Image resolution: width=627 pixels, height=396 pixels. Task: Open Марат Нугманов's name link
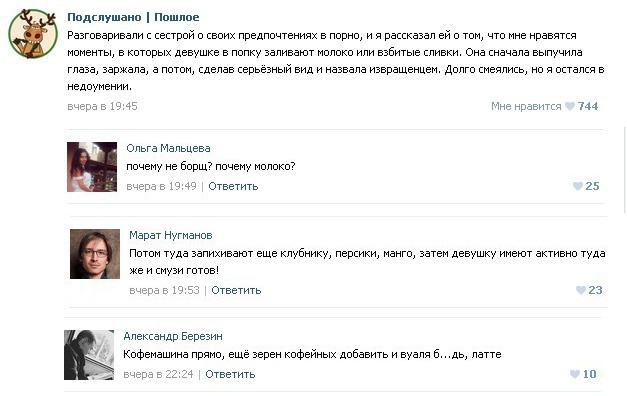[171, 235]
